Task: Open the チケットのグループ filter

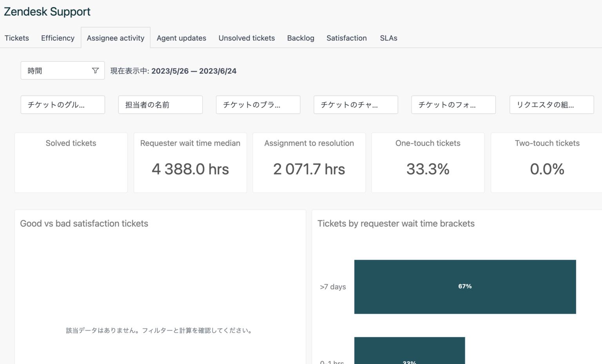Action: 62,105
